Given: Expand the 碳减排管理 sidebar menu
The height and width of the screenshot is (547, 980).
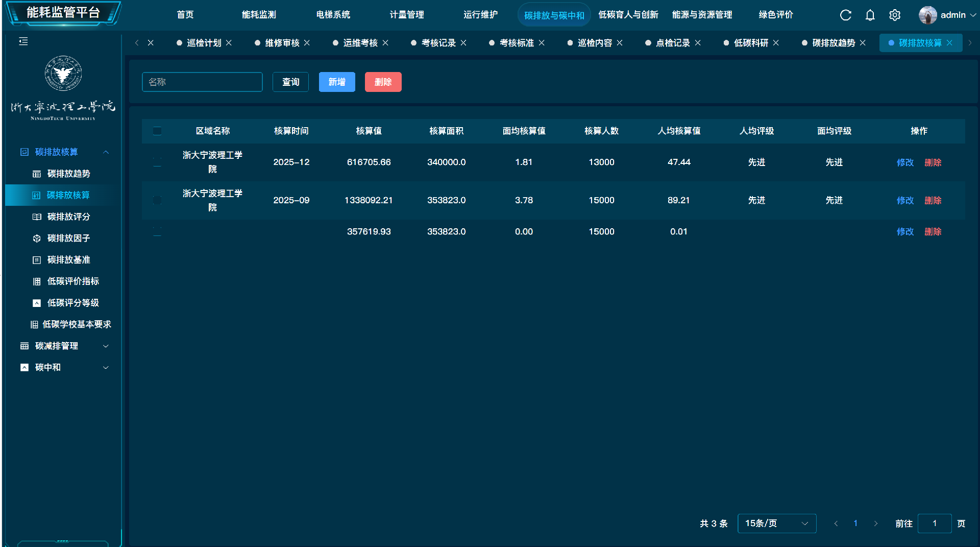Looking at the screenshot, I should [64, 346].
